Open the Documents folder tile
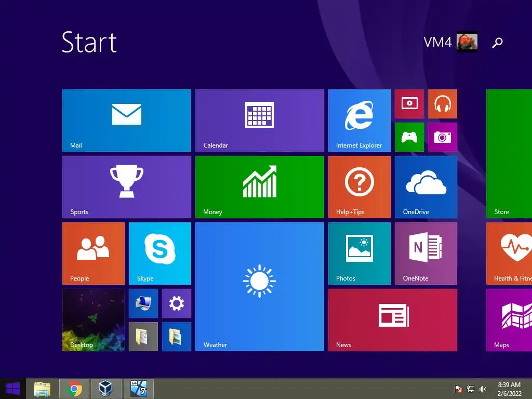The width and height of the screenshot is (532, 399). pyautogui.click(x=143, y=337)
